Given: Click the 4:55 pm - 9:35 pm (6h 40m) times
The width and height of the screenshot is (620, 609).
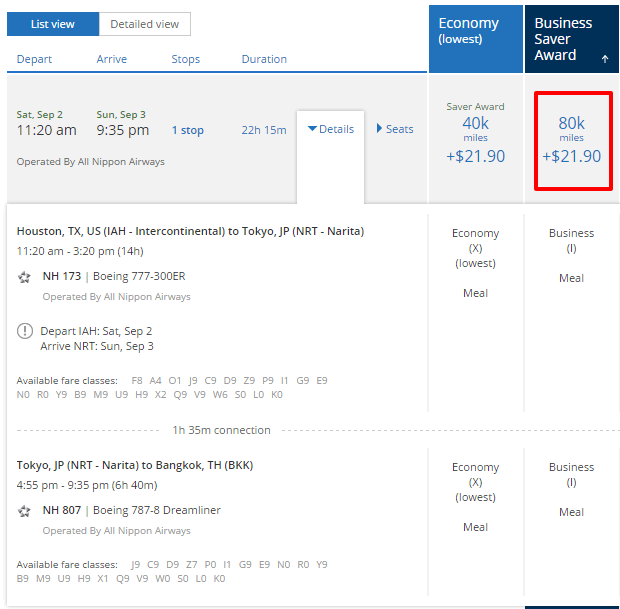Looking at the screenshot, I should 87,485.
